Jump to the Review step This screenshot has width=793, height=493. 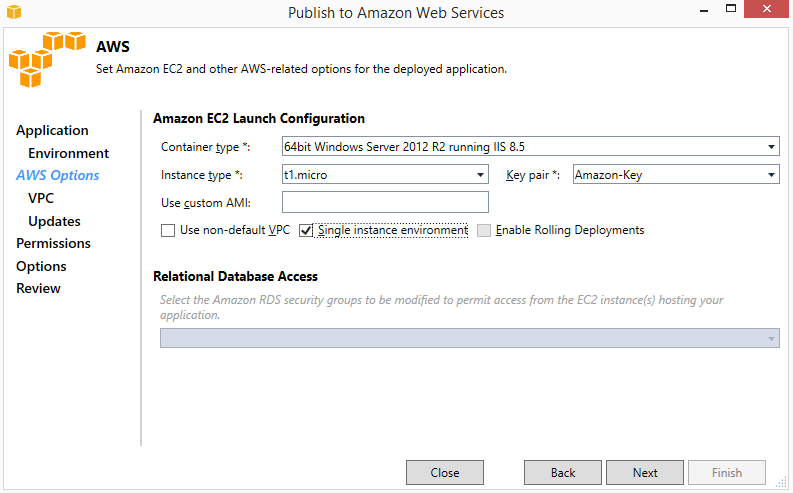click(x=38, y=288)
